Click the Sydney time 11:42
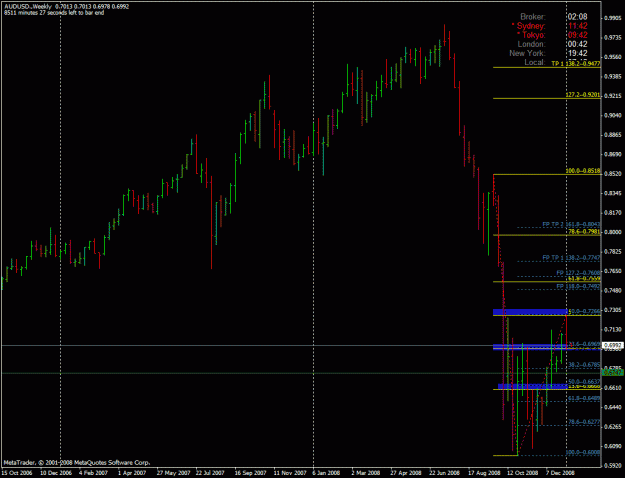Screen dimensions: 625x478 pos(577,26)
